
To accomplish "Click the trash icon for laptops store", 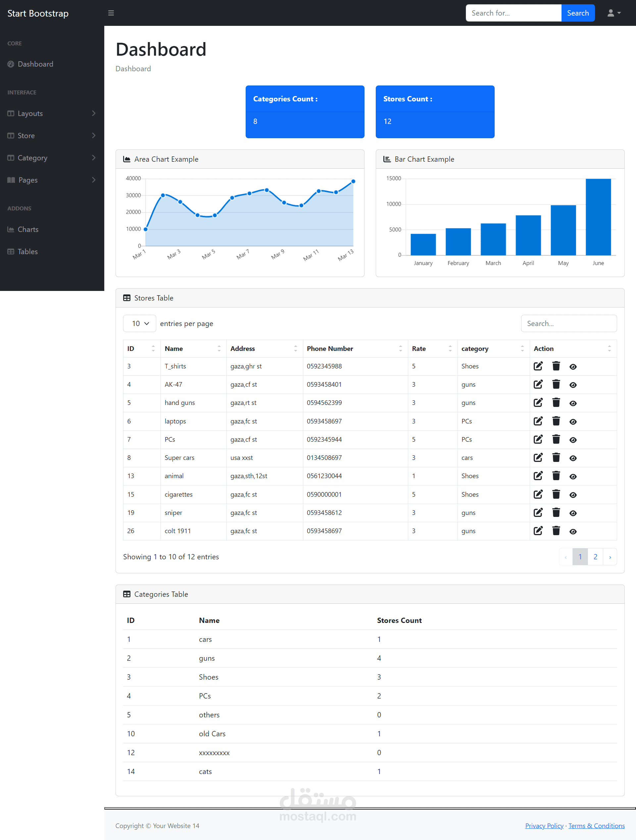I will click(x=556, y=421).
